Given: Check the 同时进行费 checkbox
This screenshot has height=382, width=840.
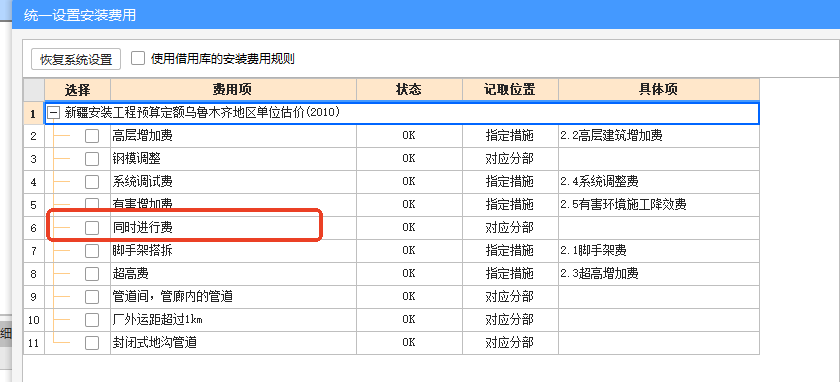Looking at the screenshot, I should click(92, 228).
